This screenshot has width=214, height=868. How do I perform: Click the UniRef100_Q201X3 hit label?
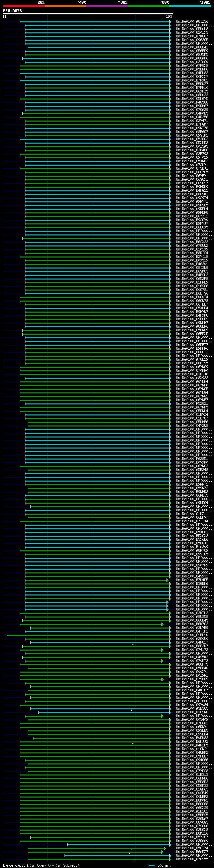pos(192,33)
